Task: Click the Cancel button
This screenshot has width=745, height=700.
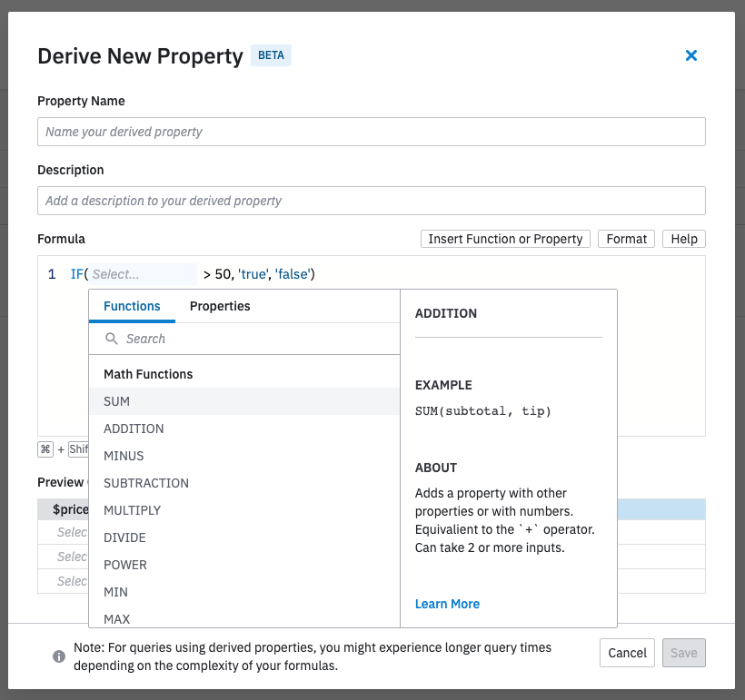Action: click(627, 653)
